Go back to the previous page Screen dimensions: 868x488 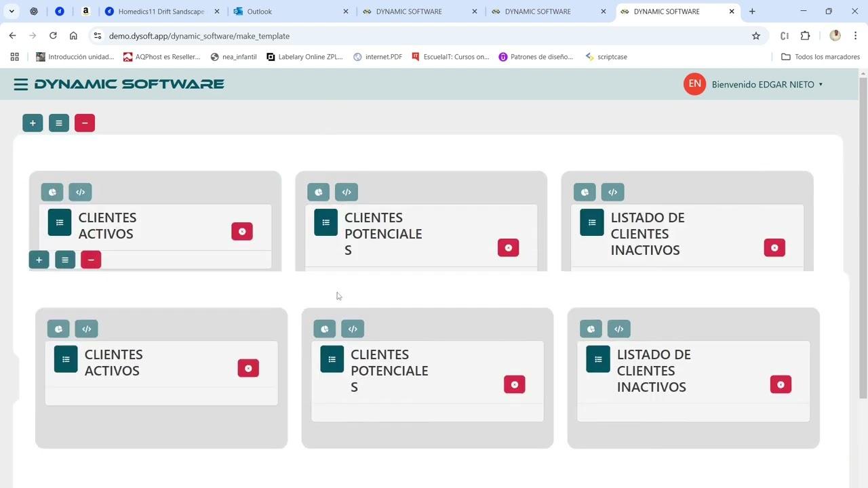coord(12,36)
